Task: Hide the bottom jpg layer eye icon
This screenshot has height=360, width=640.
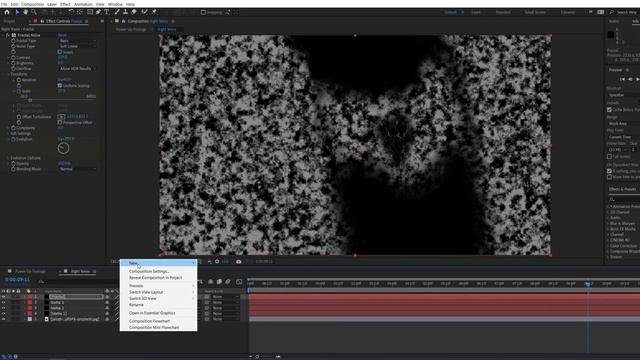Action: coord(3,319)
